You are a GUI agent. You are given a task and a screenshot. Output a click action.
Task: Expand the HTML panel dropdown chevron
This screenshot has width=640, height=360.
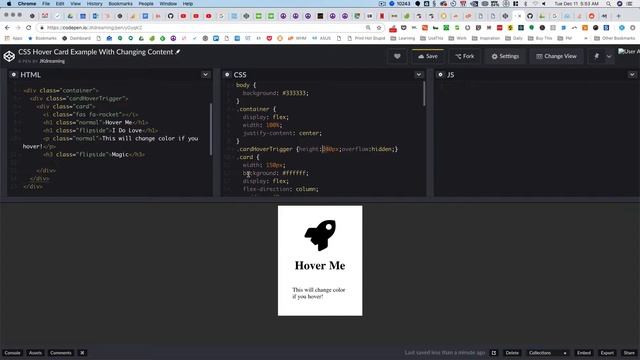pos(205,75)
